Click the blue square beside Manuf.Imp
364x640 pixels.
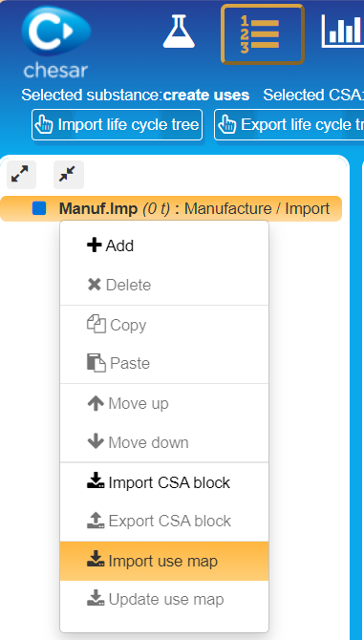39,208
